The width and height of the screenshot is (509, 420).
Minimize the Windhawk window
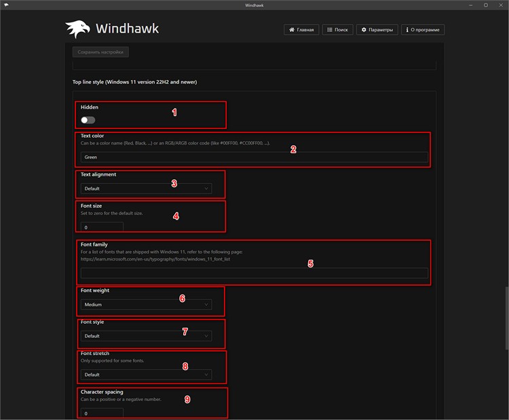point(471,5)
